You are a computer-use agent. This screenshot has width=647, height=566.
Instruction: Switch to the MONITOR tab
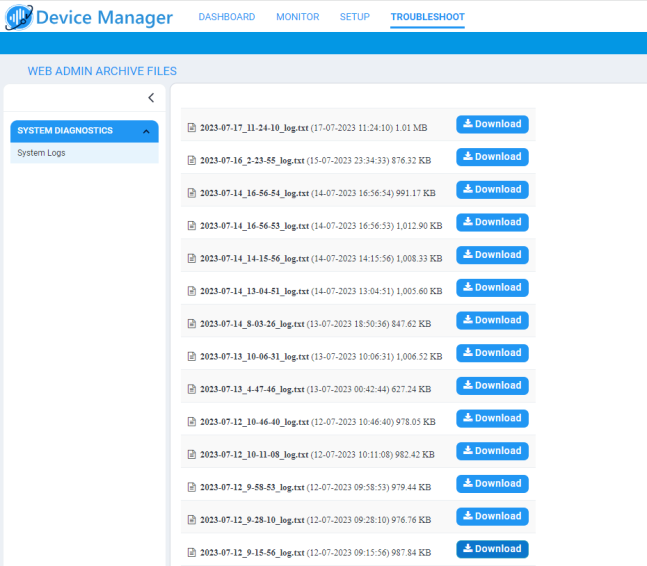click(297, 17)
